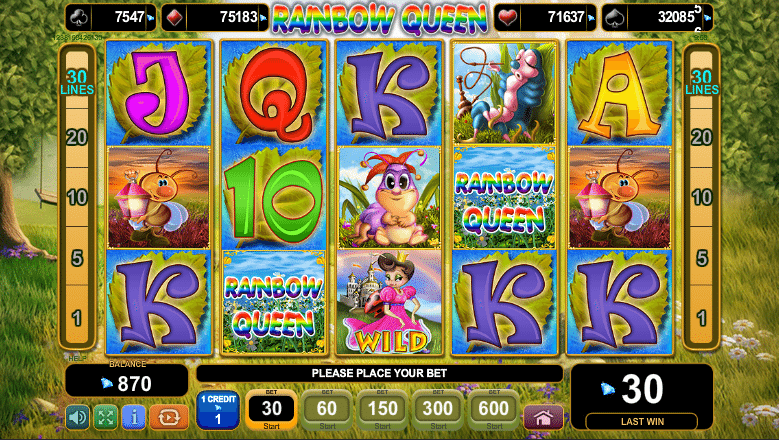Mute the game sound with speaker icon
The height and width of the screenshot is (440, 779).
click(78, 417)
